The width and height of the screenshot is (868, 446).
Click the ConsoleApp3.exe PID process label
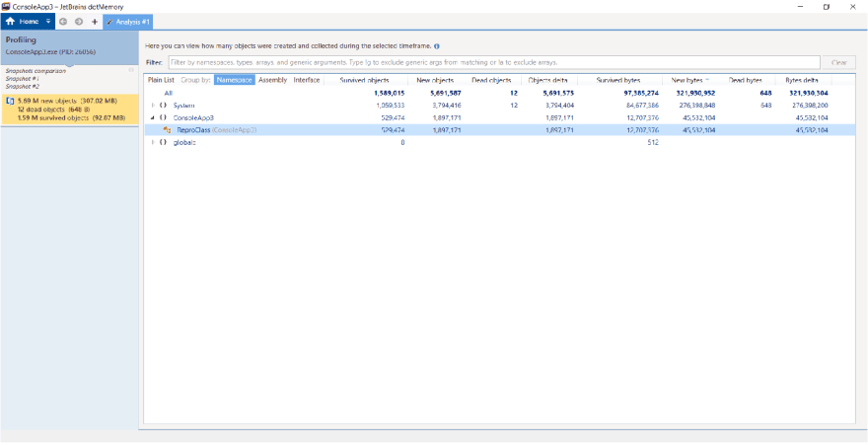(x=50, y=51)
